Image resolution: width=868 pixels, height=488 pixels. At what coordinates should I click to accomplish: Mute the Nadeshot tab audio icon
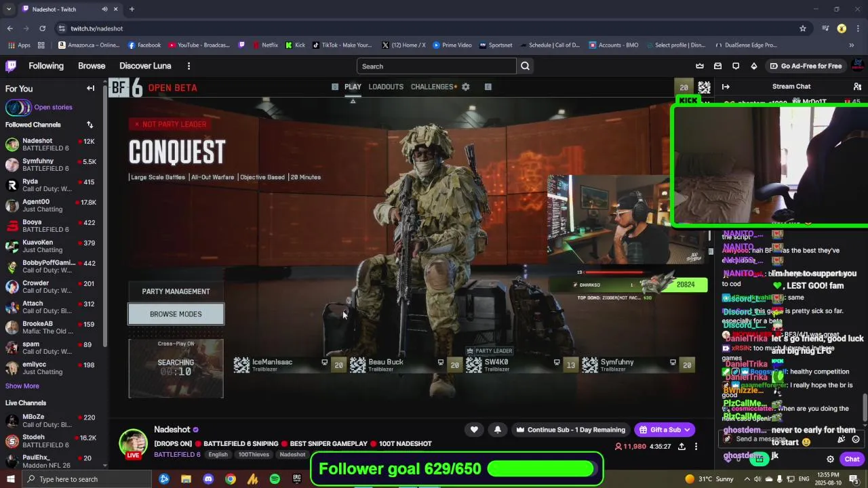pos(104,9)
